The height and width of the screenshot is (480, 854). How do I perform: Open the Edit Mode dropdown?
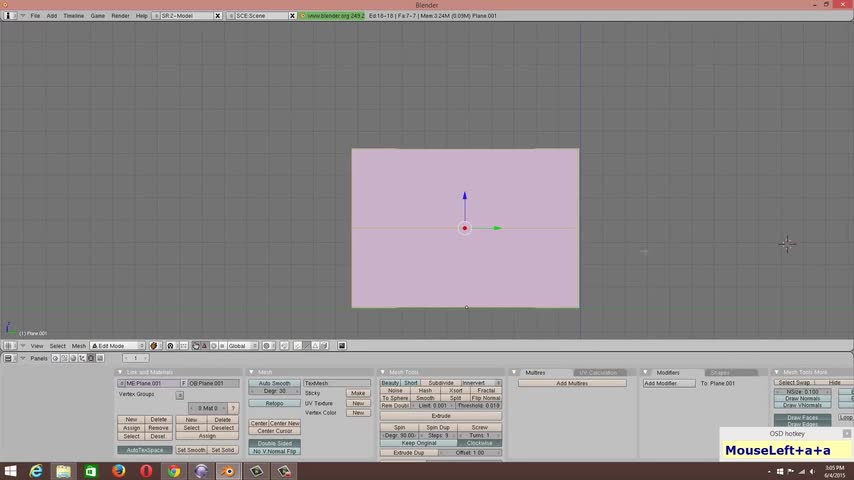pyautogui.click(x=118, y=346)
